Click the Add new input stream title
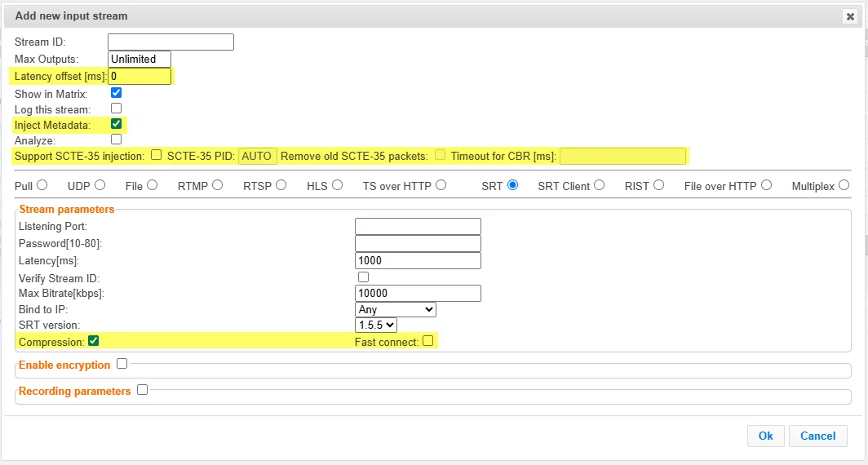868x465 pixels. 72,16
